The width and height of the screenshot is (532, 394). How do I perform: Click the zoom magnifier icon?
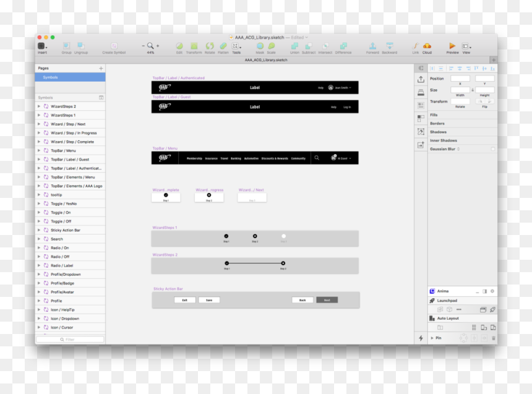click(x=150, y=46)
